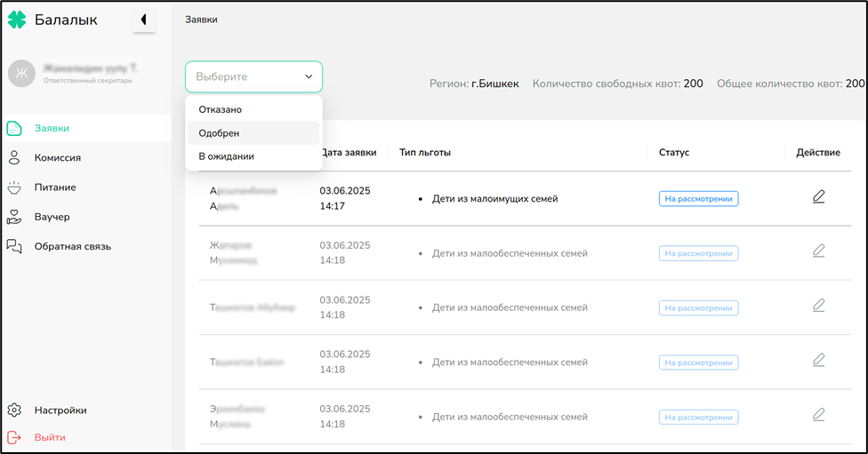Image resolution: width=868 pixels, height=454 pixels.
Task: Click the Заявки document icon in sidebar
Action: pos(14,128)
